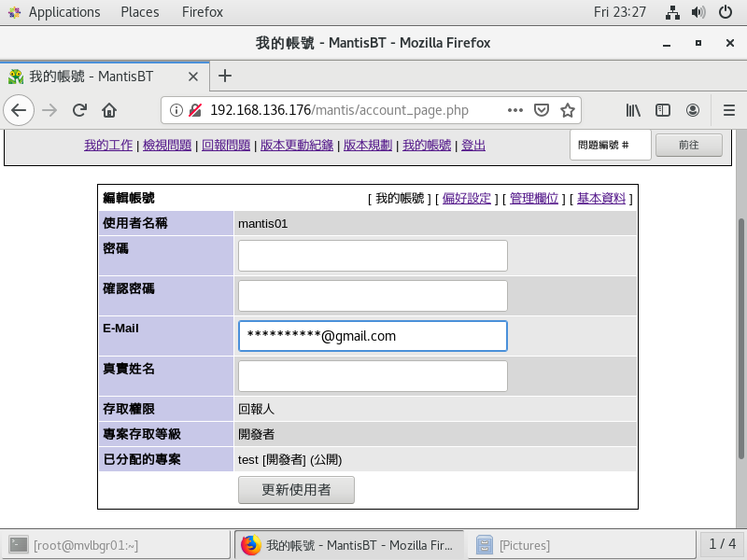Open page actions three-dot menu

(x=515, y=110)
